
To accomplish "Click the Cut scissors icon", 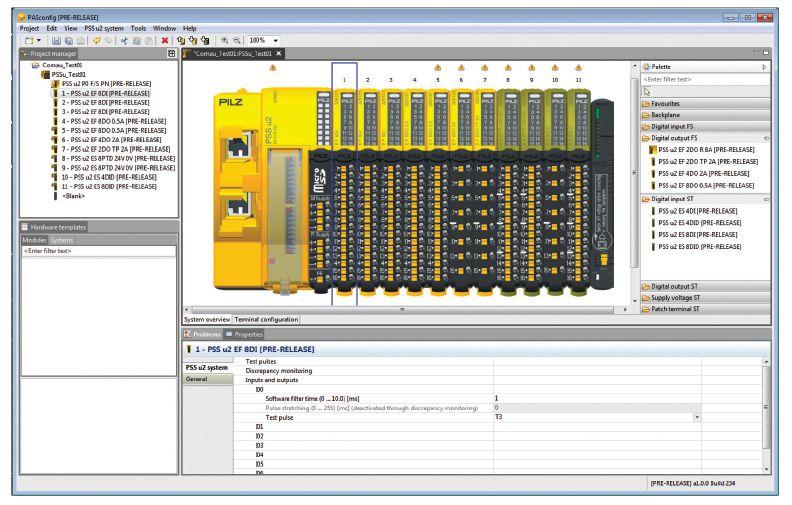I will click(124, 40).
